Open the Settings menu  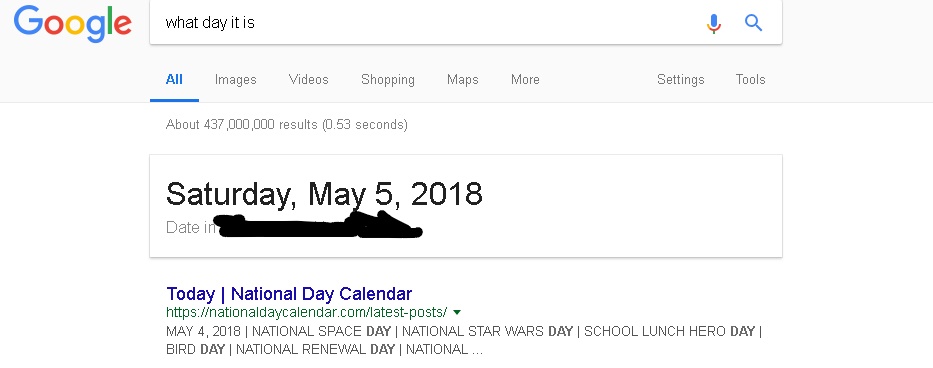pyautogui.click(x=680, y=80)
